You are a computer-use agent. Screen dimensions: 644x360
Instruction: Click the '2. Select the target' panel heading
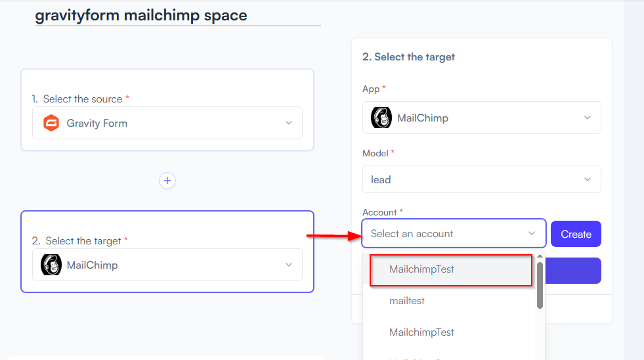pos(409,56)
